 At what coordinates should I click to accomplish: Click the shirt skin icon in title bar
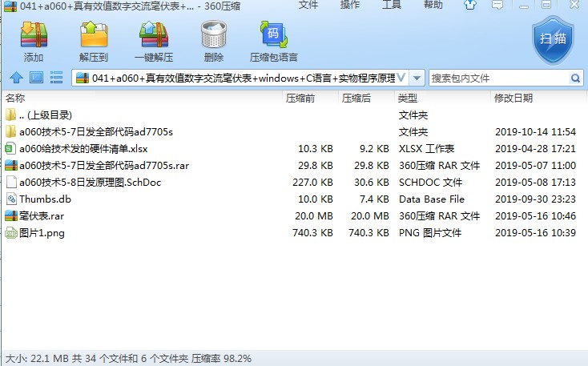pos(470,5)
